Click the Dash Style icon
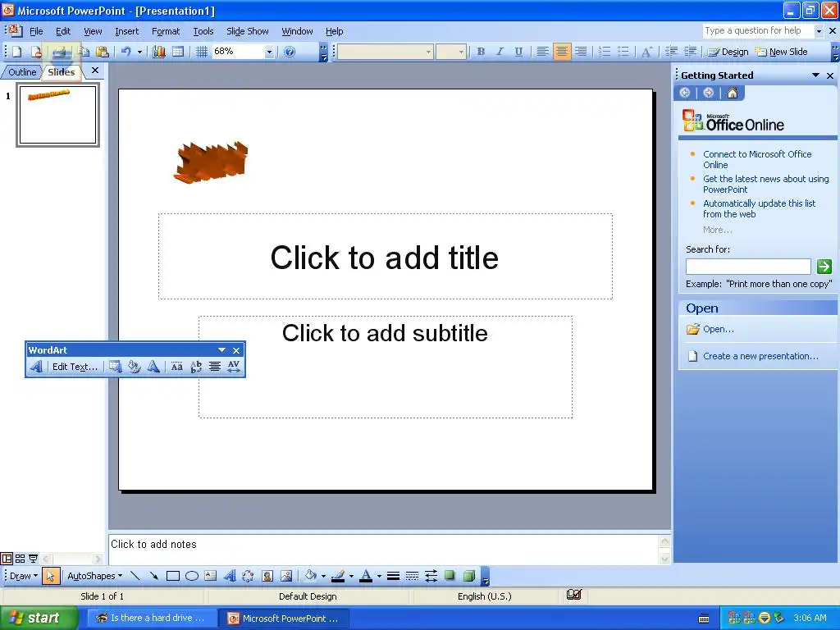 click(x=412, y=576)
